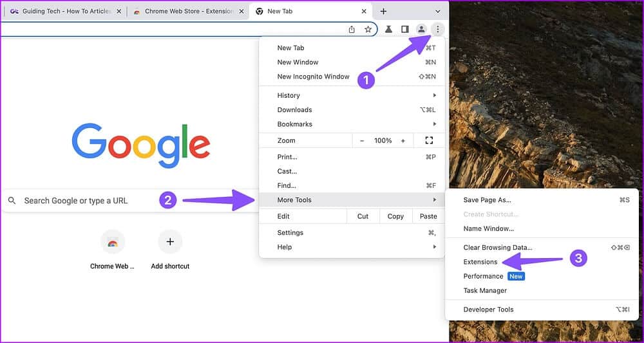
Task: Click the Add shortcut plus tile
Action: [170, 250]
